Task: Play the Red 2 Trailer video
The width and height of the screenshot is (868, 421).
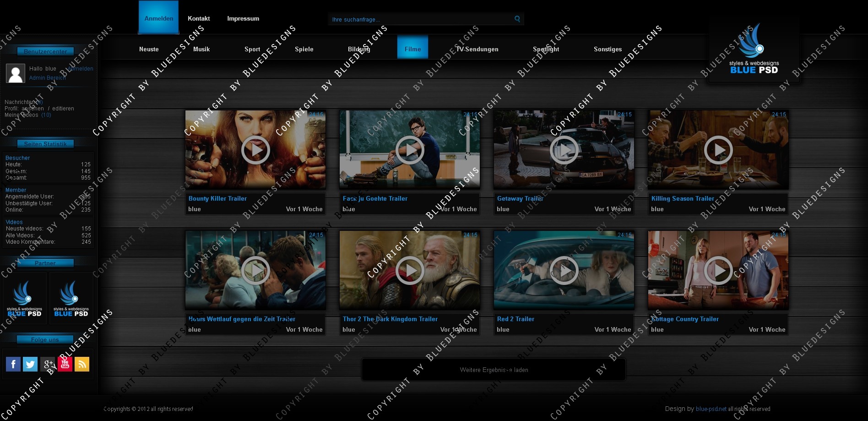Action: 564,270
